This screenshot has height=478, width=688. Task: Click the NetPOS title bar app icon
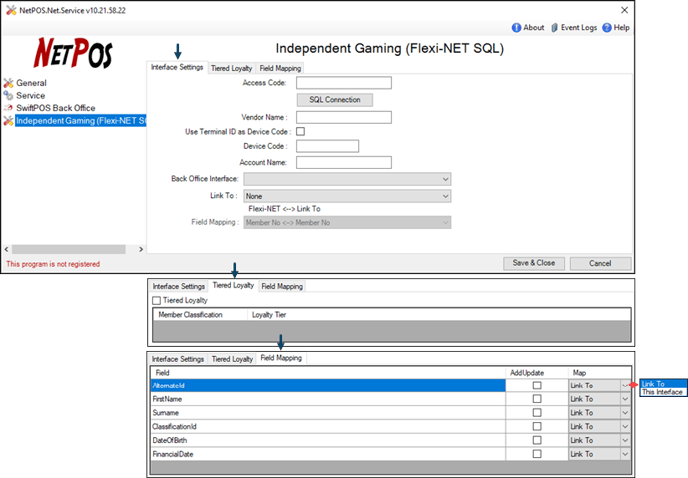click(x=11, y=11)
